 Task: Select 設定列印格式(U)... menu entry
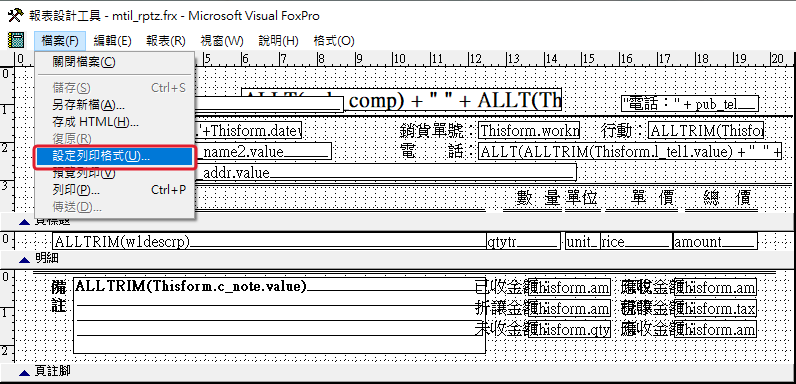pyautogui.click(x=115, y=156)
